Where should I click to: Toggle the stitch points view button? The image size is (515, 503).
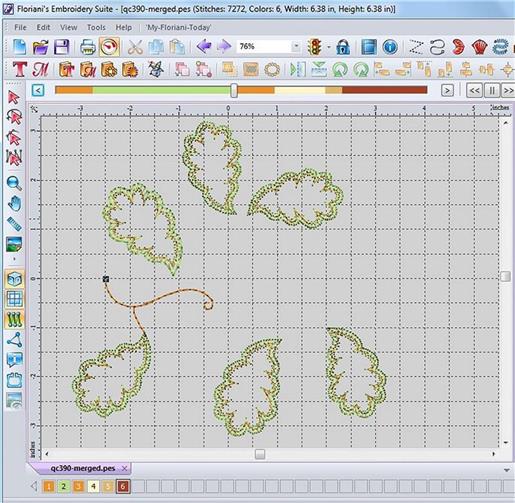(14, 319)
